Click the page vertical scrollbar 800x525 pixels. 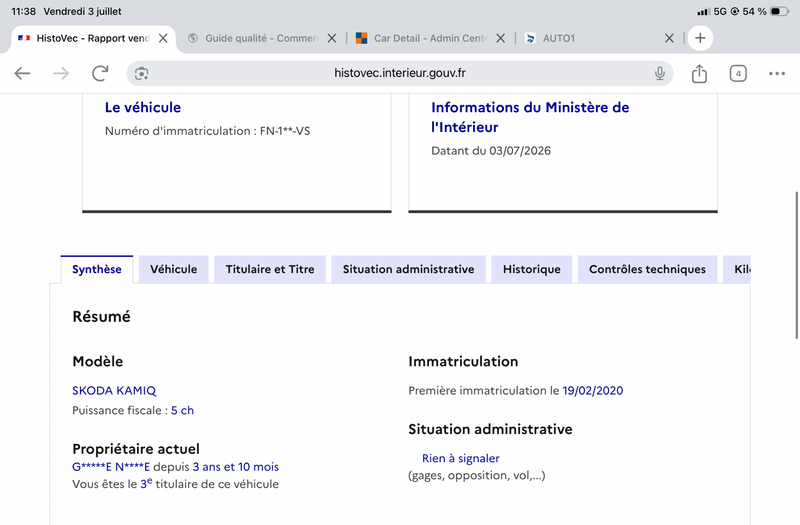(x=796, y=265)
